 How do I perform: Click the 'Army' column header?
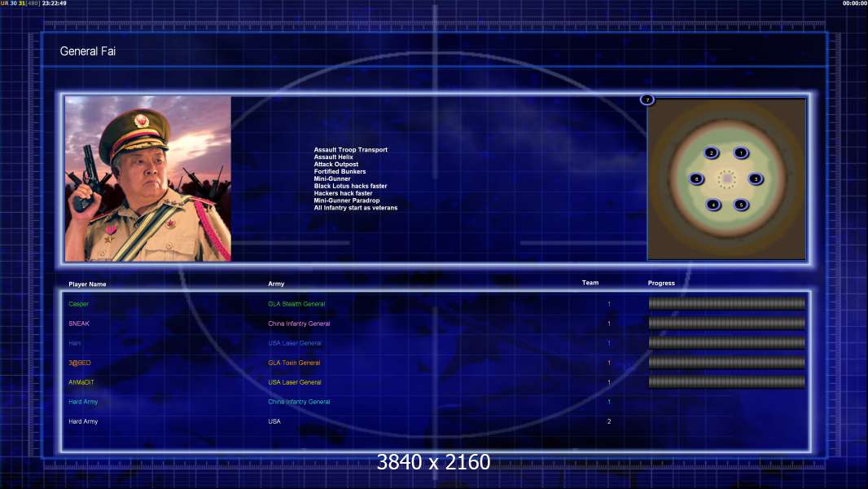(x=276, y=284)
